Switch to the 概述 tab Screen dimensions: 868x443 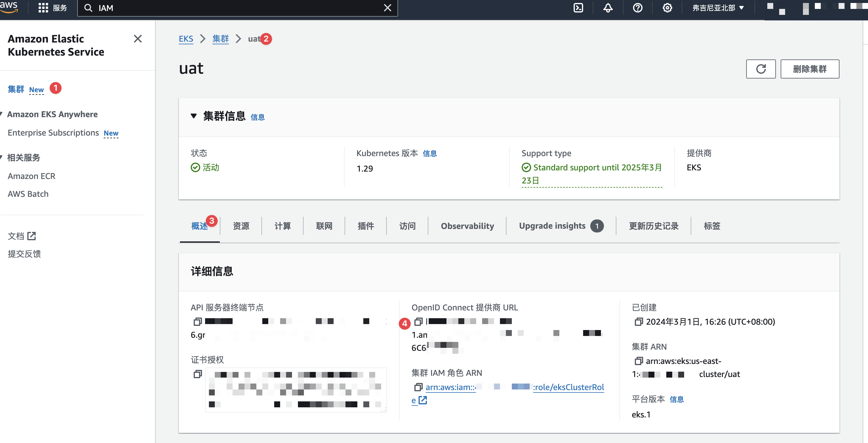[200, 226]
